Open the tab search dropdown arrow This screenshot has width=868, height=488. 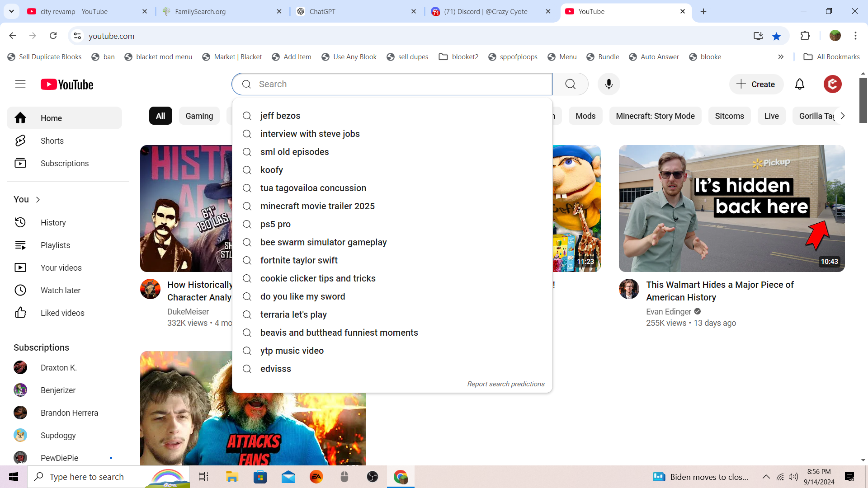11,11
